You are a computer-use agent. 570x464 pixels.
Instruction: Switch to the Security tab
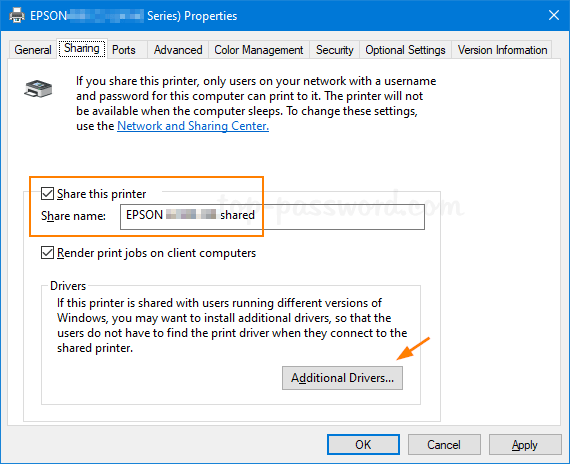(334, 50)
